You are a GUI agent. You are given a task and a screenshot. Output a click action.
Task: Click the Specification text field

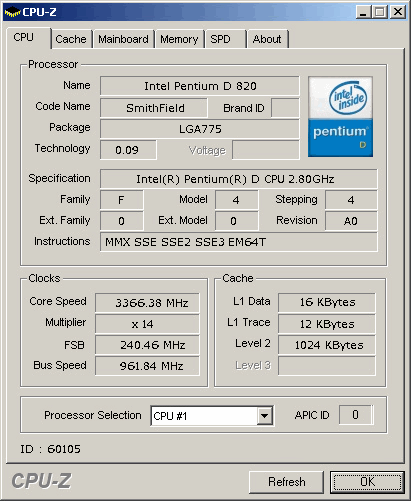pos(239,179)
